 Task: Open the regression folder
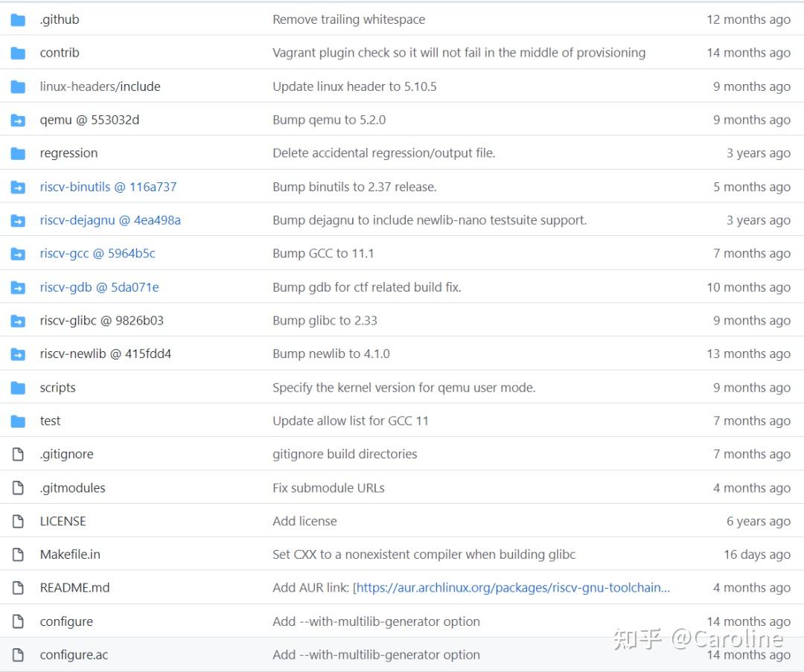pyautogui.click(x=68, y=153)
